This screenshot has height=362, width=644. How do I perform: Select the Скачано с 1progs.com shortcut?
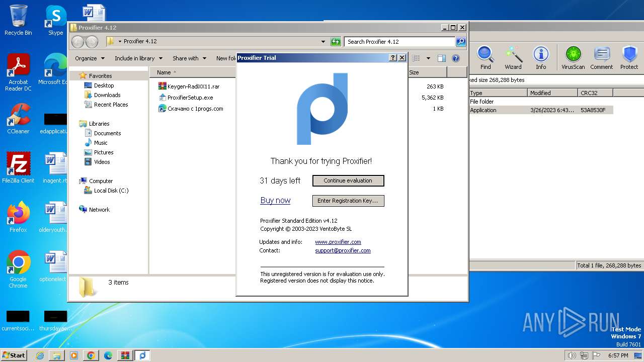click(x=191, y=109)
